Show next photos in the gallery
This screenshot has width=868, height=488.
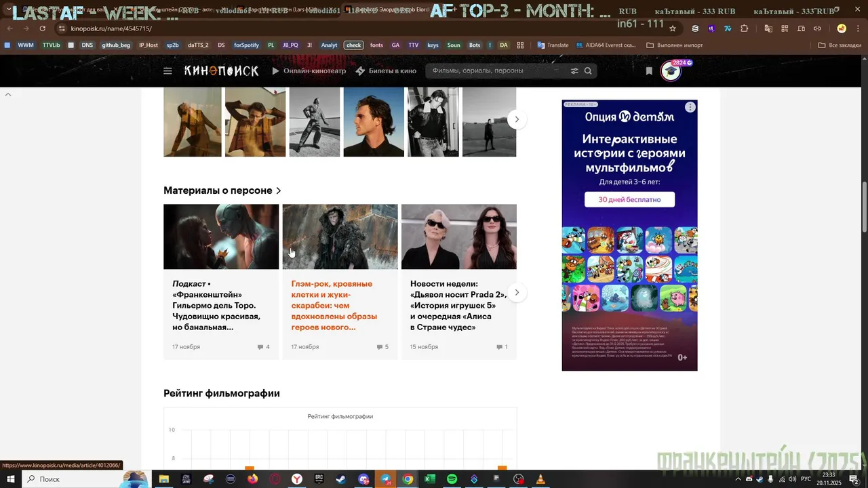point(517,119)
